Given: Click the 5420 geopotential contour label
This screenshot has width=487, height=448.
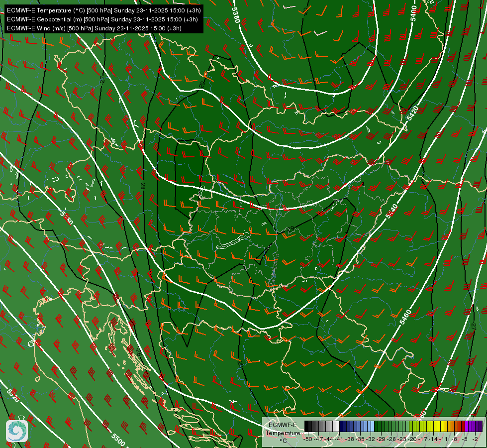Looking at the screenshot, I should coord(413,113).
